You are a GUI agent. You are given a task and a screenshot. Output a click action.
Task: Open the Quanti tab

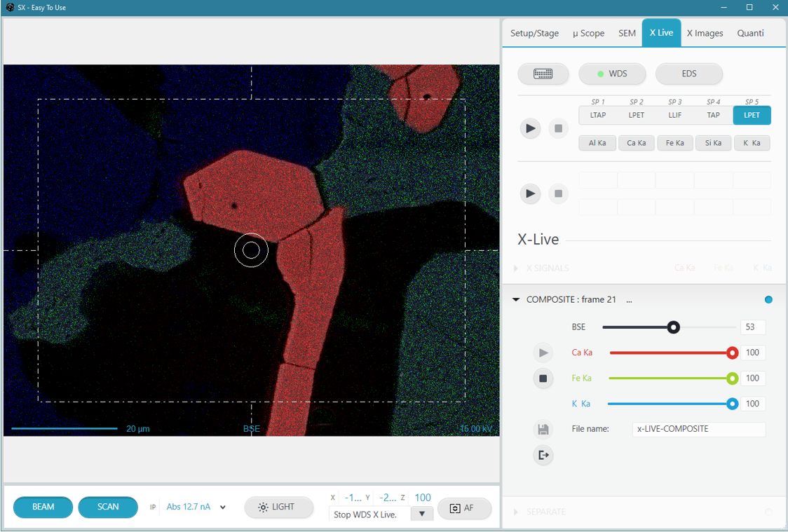[x=750, y=33]
